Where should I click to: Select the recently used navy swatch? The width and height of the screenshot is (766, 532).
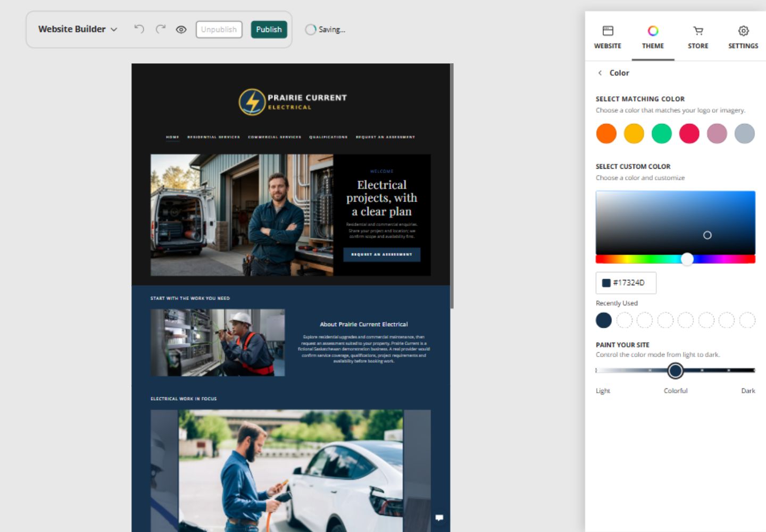pyautogui.click(x=604, y=320)
